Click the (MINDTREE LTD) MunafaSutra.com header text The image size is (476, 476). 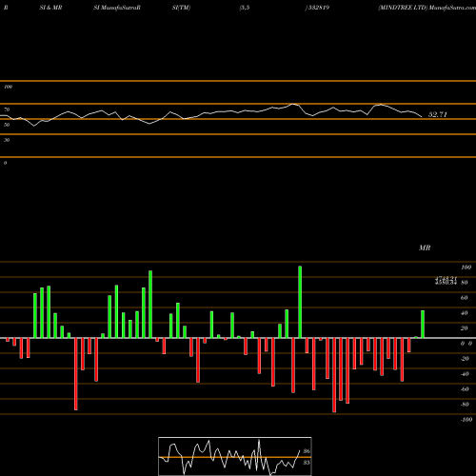point(426,8)
